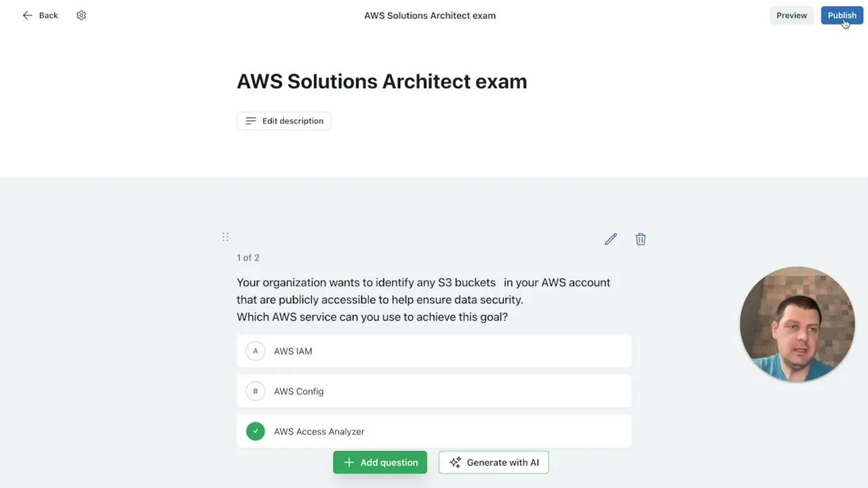The height and width of the screenshot is (488, 868).
Task: Click the plus icon on Add question
Action: tap(349, 462)
